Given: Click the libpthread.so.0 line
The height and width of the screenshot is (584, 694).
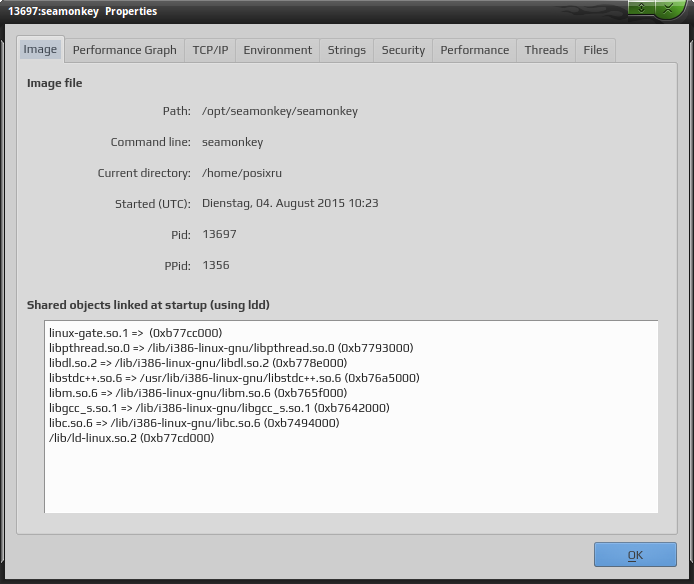Looking at the screenshot, I should [231, 348].
